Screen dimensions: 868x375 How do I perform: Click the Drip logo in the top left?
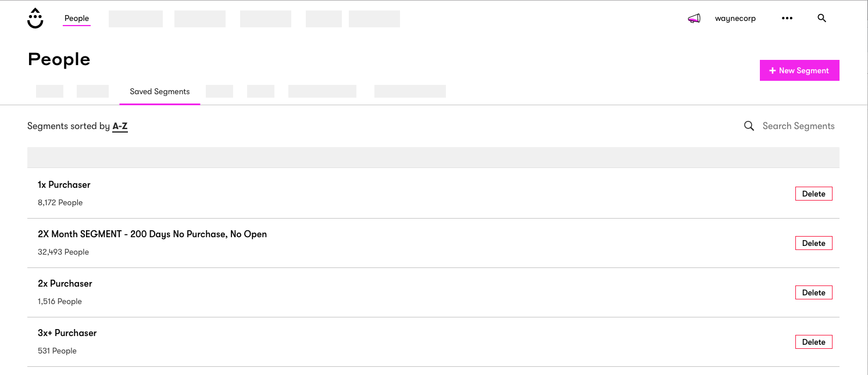(x=35, y=18)
